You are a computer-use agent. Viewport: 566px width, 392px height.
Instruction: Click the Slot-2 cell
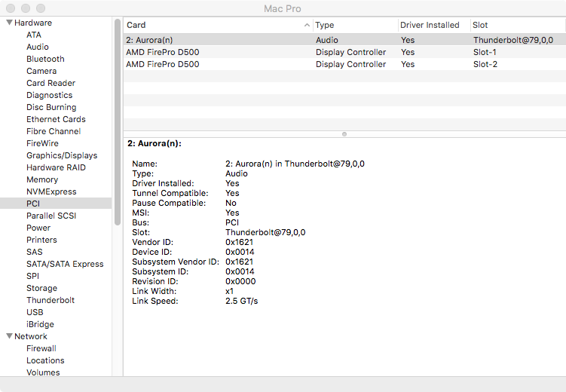[x=485, y=64]
